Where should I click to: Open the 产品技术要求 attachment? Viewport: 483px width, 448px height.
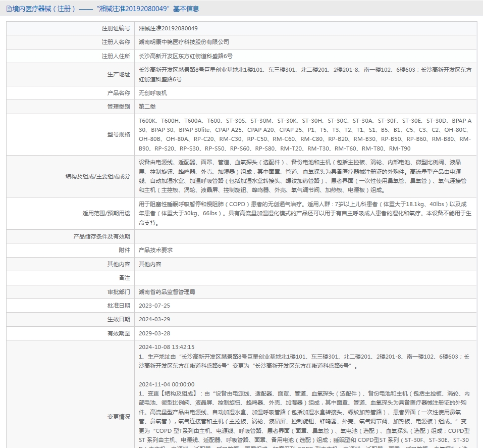pos(155,250)
